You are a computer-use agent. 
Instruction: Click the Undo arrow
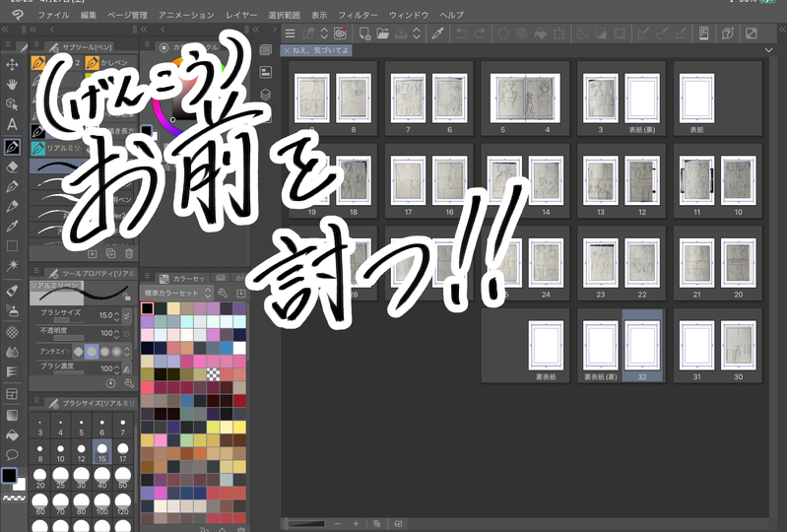pos(461,33)
